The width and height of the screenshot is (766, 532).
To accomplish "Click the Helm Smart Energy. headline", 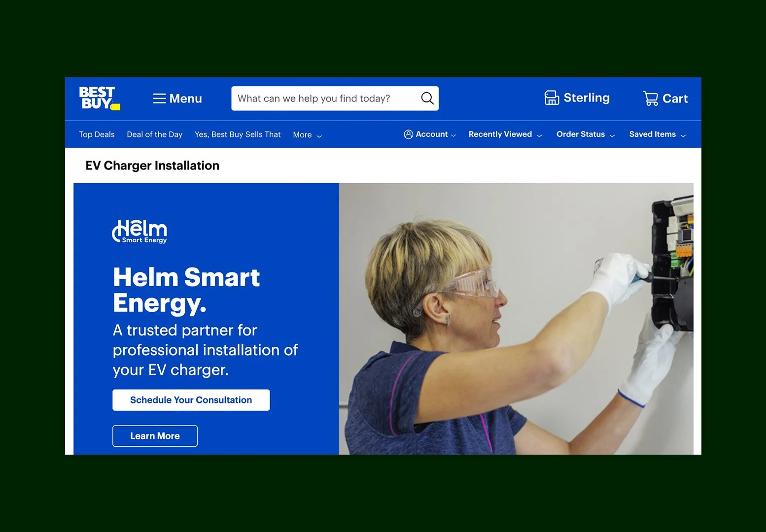I will point(186,290).
